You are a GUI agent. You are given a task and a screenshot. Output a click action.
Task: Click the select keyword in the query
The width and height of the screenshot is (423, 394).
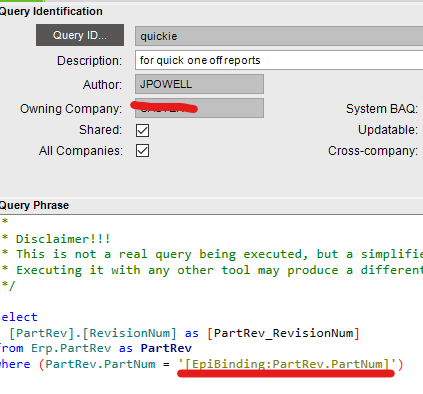tap(19, 317)
